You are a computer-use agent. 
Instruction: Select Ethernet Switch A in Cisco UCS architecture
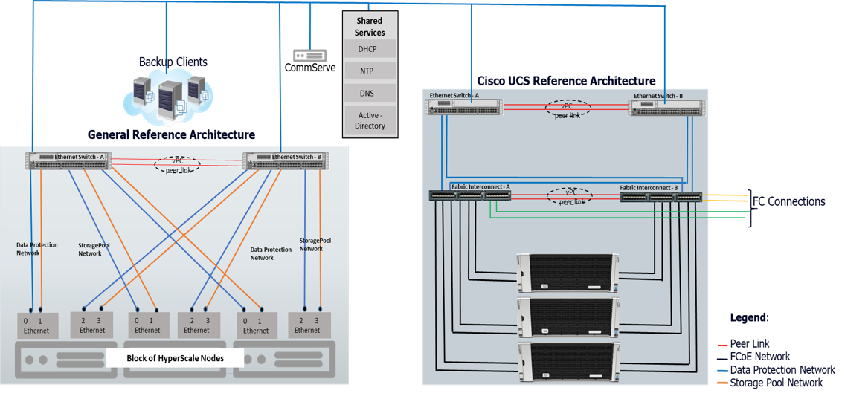(463, 106)
